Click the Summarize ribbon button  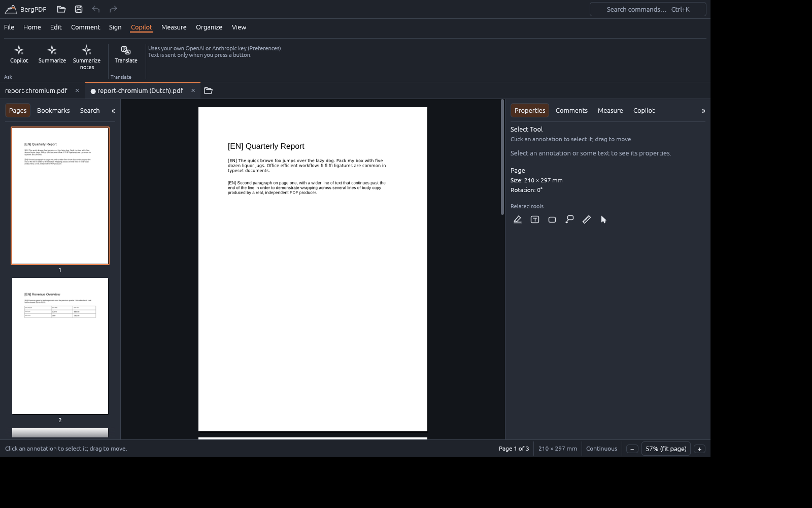tap(52, 54)
